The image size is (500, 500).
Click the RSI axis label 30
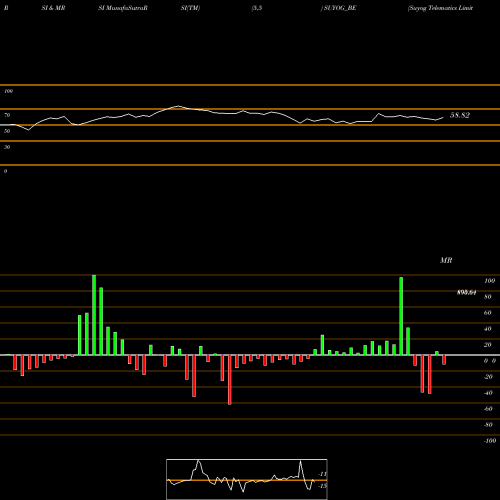[7, 147]
